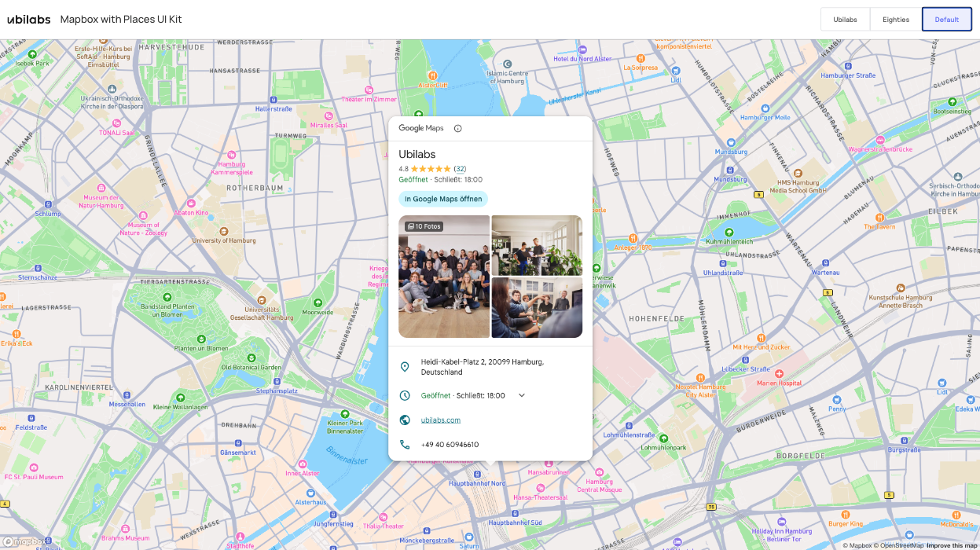Click the Heidi-Kabel-Platz 2 address text

click(x=482, y=367)
